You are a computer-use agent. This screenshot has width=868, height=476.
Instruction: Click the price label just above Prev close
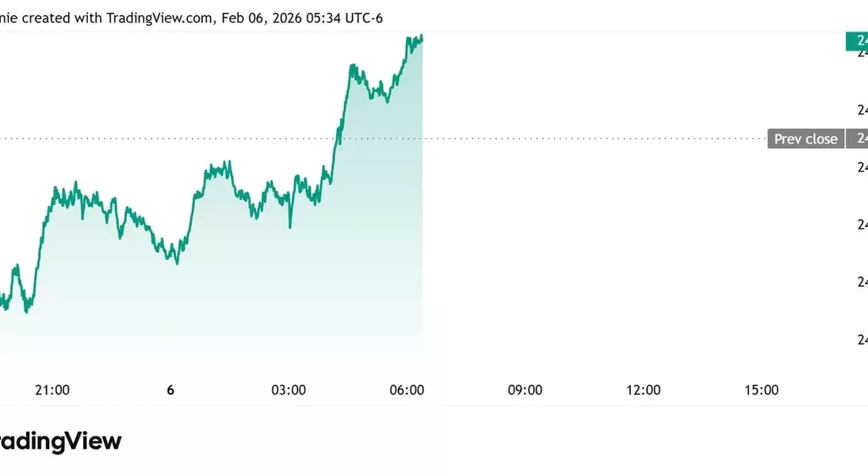861,109
